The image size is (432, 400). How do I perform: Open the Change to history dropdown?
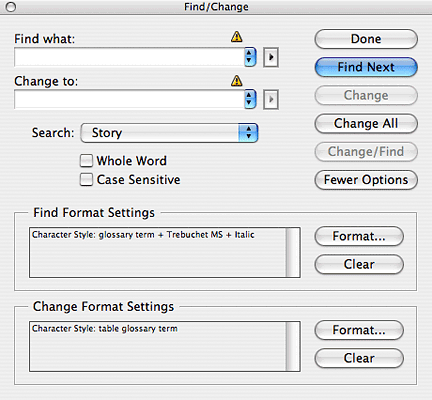[250, 99]
